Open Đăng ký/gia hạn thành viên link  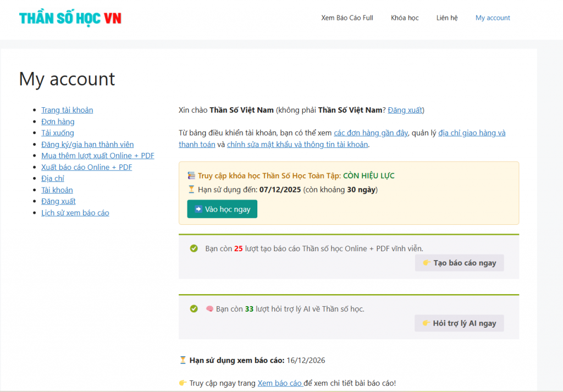87,145
